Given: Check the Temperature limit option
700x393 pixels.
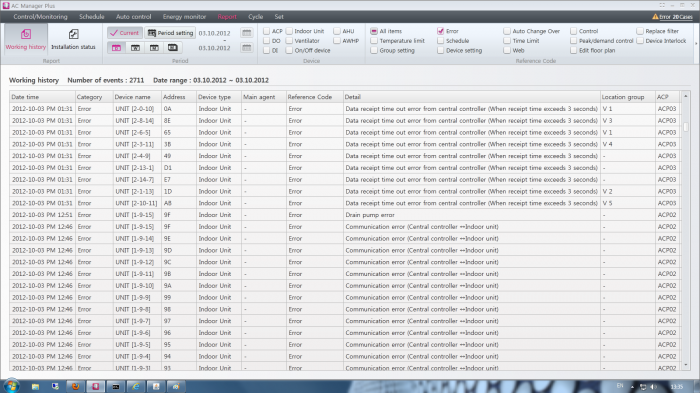Looking at the screenshot, I should point(374,41).
